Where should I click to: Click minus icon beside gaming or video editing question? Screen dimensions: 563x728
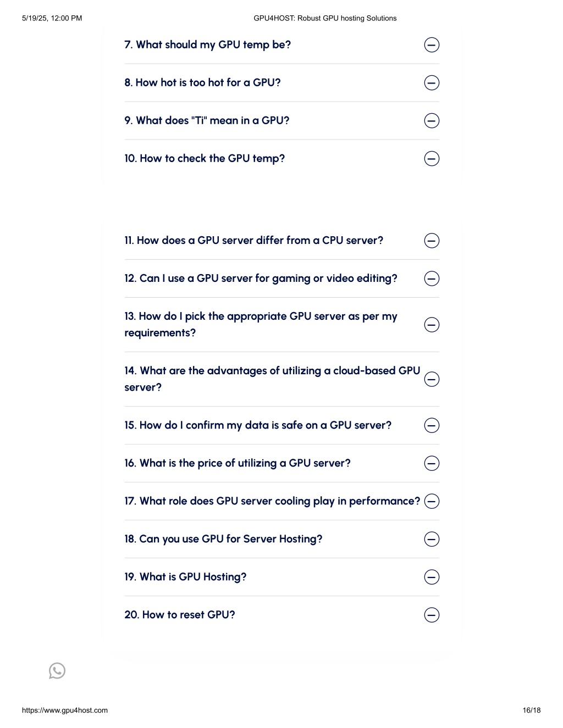coord(432,279)
